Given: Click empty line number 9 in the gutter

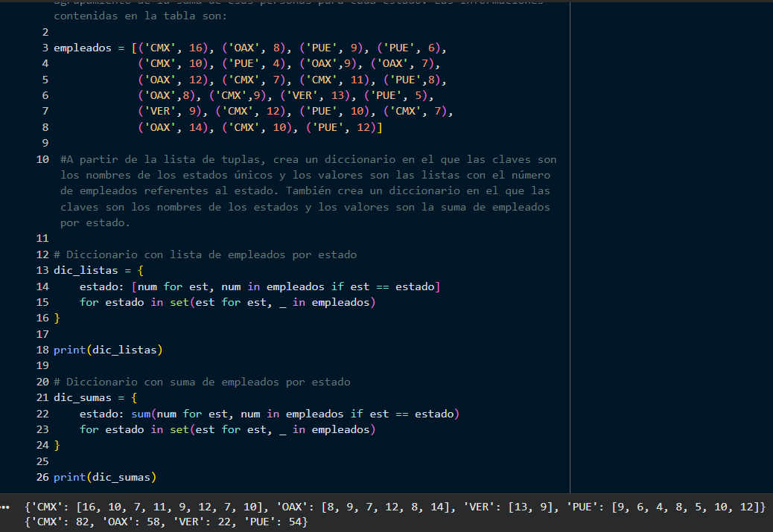Looking at the screenshot, I should pyautogui.click(x=45, y=144).
